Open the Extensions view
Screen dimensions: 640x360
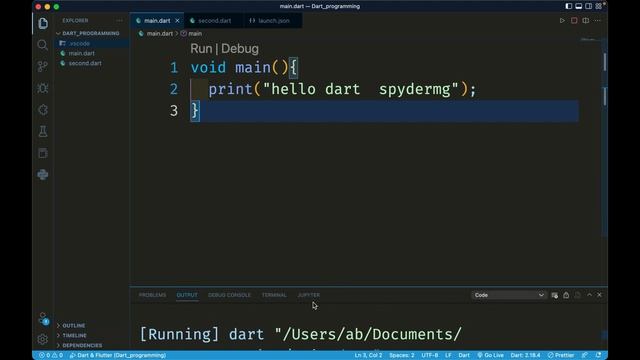pos(42,110)
